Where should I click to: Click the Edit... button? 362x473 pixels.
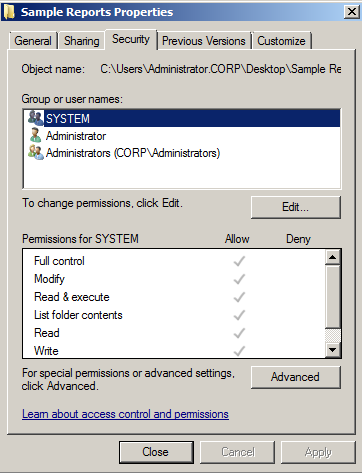pos(296,207)
